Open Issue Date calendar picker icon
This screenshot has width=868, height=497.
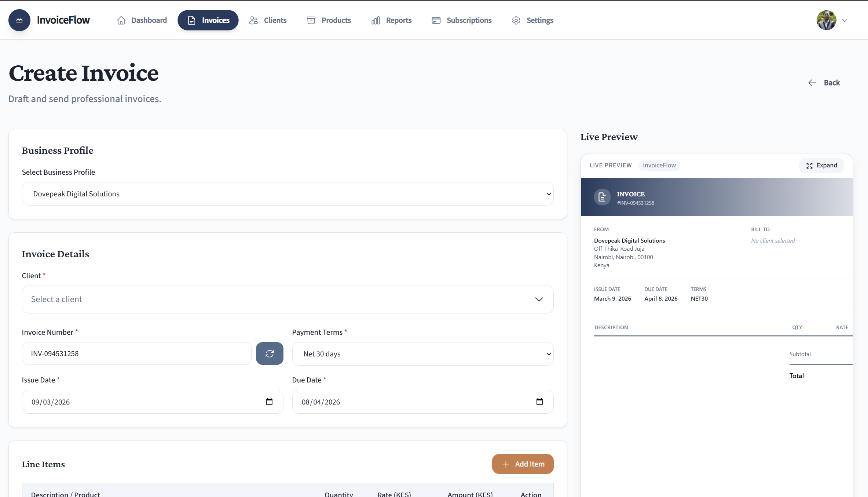click(x=269, y=402)
